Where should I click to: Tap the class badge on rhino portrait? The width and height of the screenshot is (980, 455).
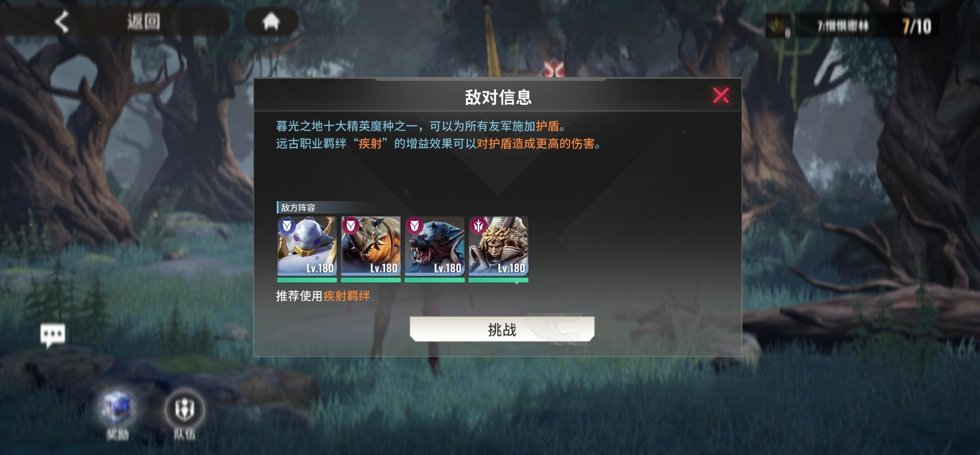point(351,226)
